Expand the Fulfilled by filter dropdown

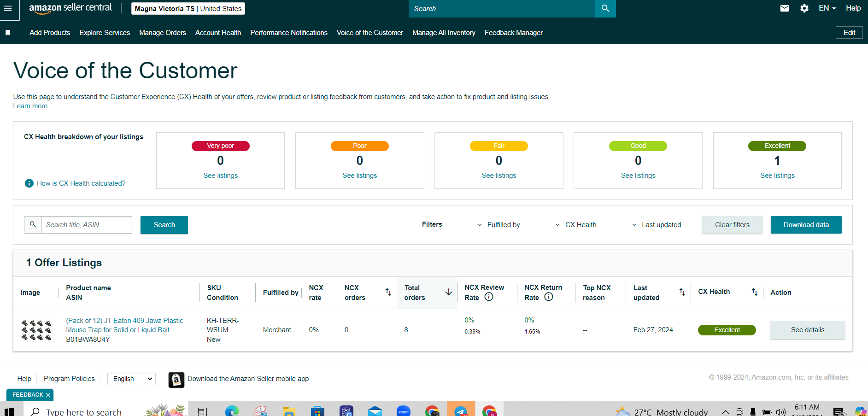499,225
